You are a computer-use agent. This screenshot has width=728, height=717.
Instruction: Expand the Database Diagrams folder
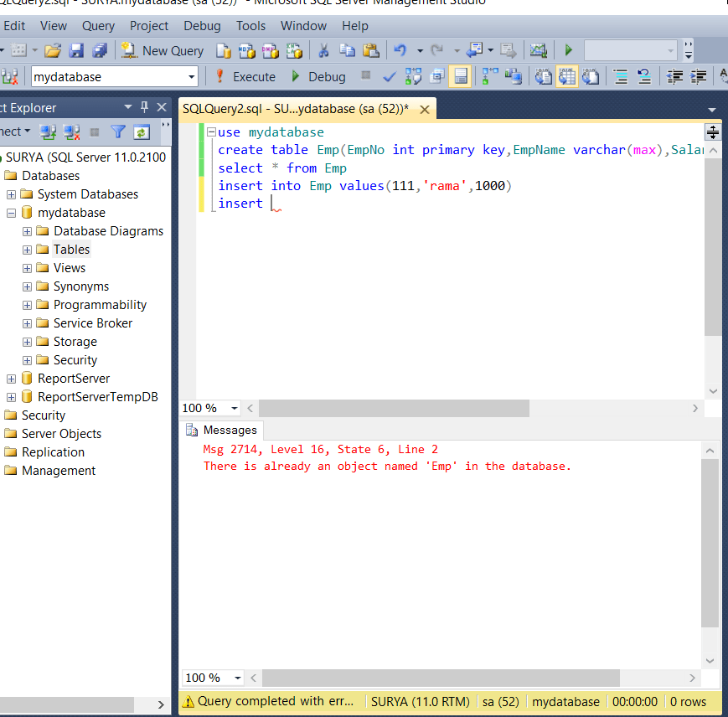click(x=27, y=231)
